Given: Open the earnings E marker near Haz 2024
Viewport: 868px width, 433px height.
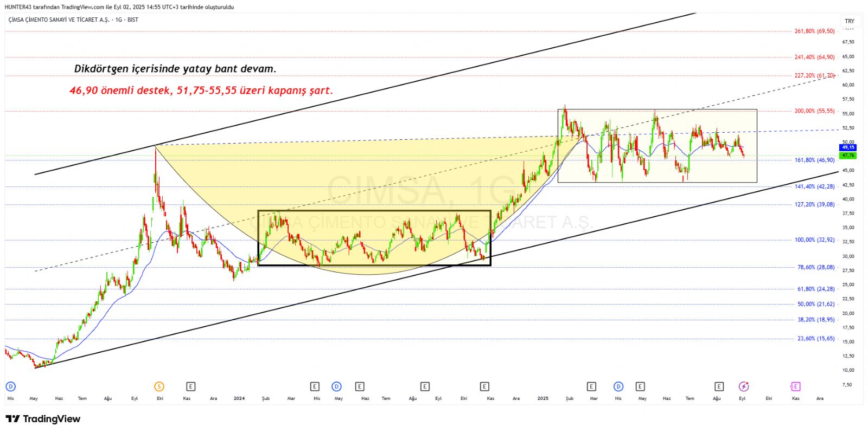Looking at the screenshot, I should coord(360,386).
